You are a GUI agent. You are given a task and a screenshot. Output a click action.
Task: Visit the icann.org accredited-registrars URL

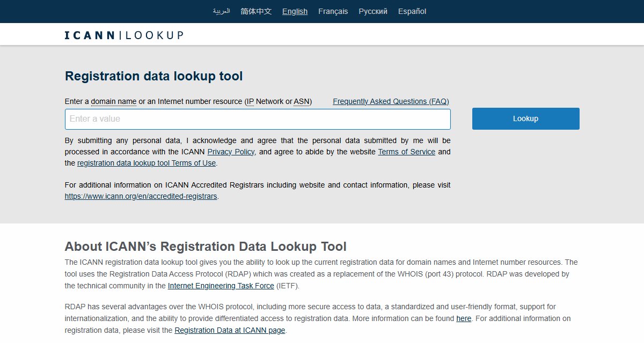141,196
